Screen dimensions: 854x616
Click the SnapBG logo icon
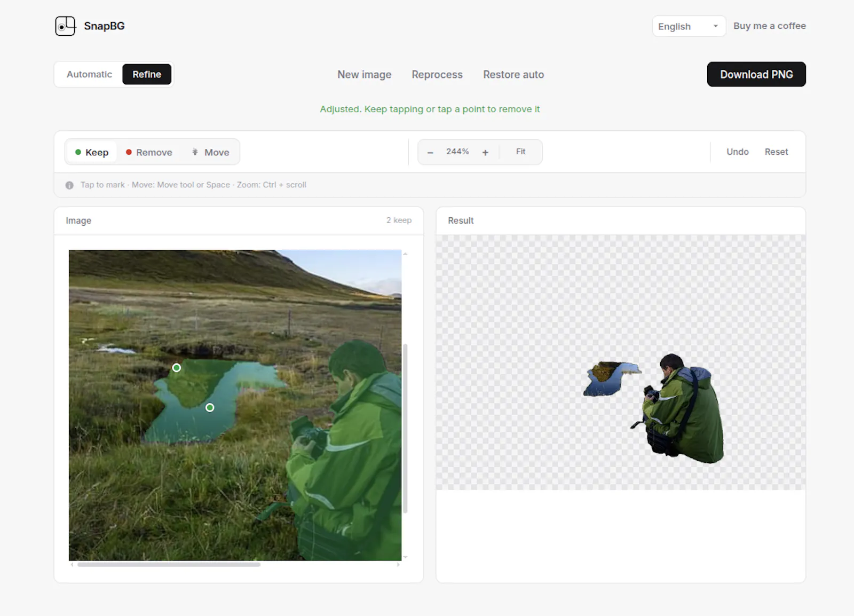[65, 26]
